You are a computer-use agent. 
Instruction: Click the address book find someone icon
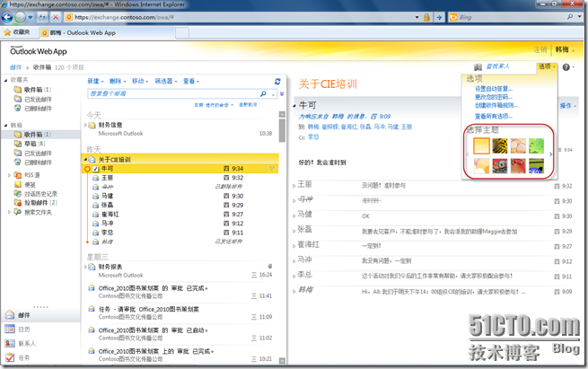pos(478,67)
